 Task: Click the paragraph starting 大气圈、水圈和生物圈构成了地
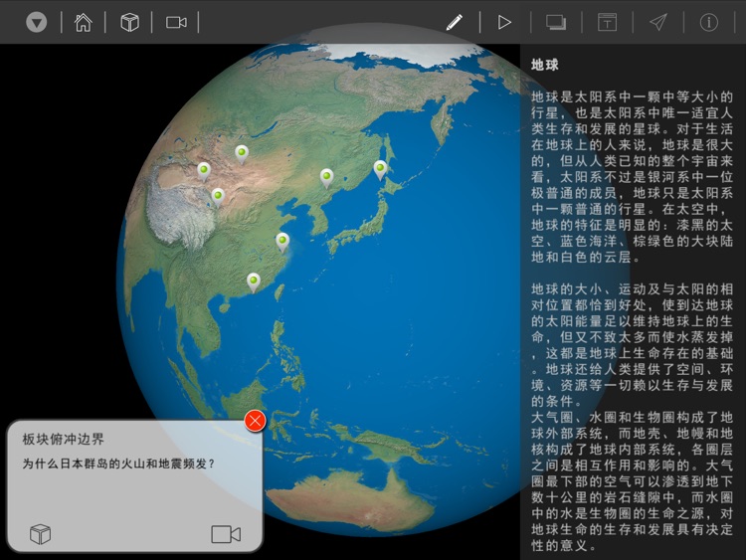[x=632, y=481]
